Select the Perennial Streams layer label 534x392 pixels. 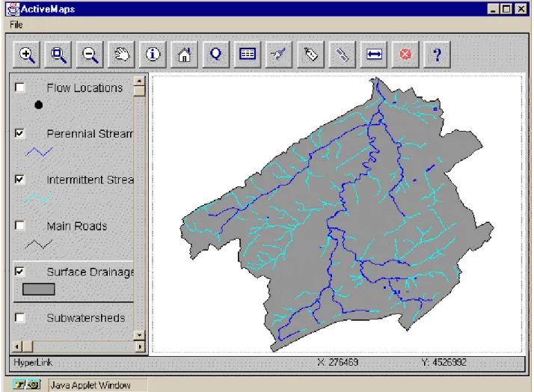point(90,134)
